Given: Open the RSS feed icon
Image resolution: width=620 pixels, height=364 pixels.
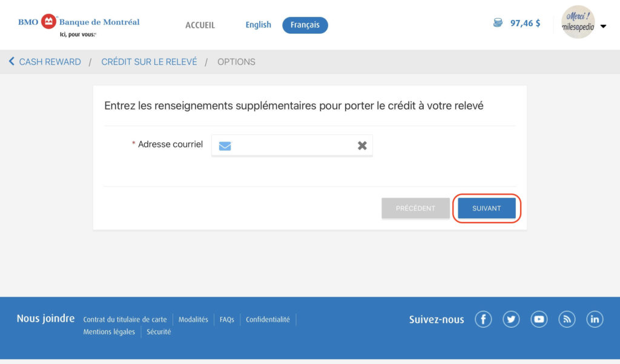Looking at the screenshot, I should 567,319.
